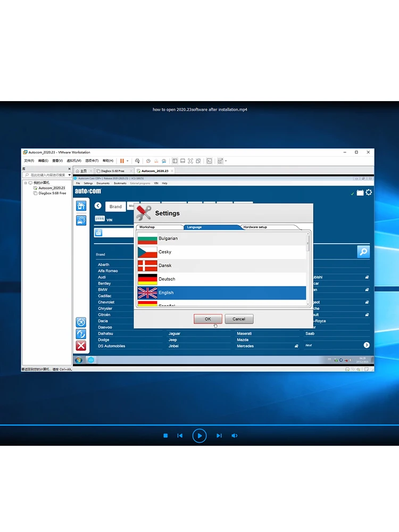This screenshot has width=399, height=532.
Task: Open the File menu in Autocom
Action: pos(78,183)
